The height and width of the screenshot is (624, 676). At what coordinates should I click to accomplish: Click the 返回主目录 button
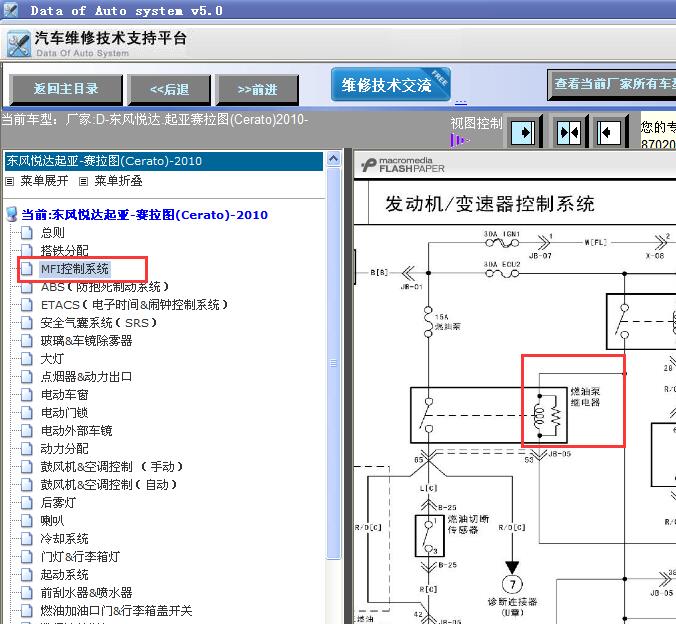click(66, 90)
